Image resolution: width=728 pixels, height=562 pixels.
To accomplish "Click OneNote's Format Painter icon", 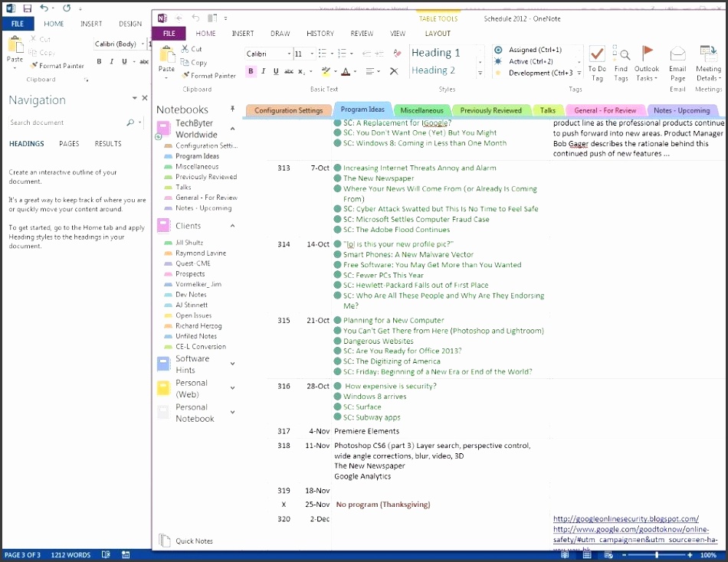I will click(x=186, y=76).
